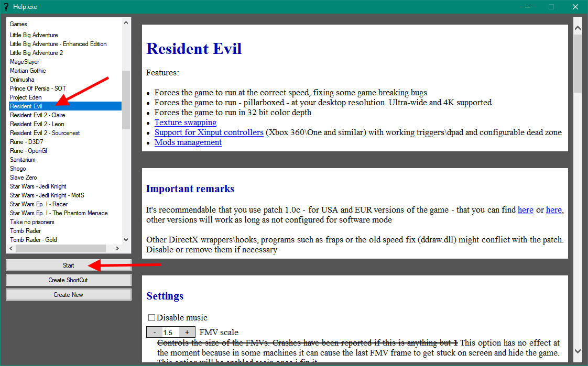Follow the first 'here' patch link
This screenshot has width=588, height=366.
[x=526, y=210]
